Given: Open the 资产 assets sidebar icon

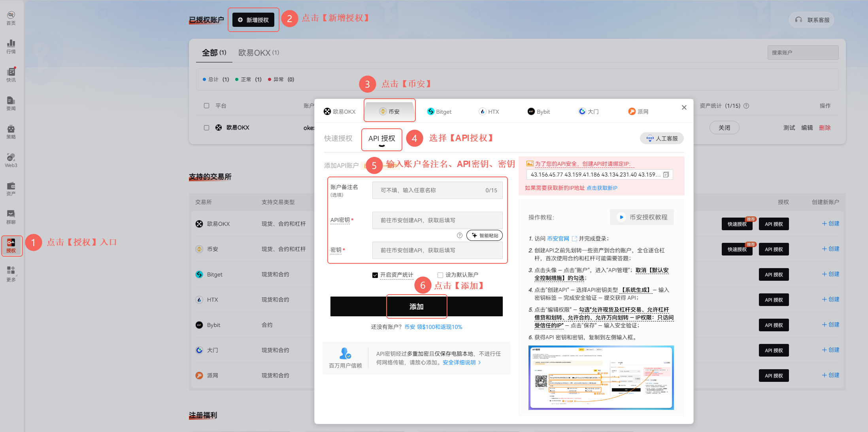Looking at the screenshot, I should 11,189.
